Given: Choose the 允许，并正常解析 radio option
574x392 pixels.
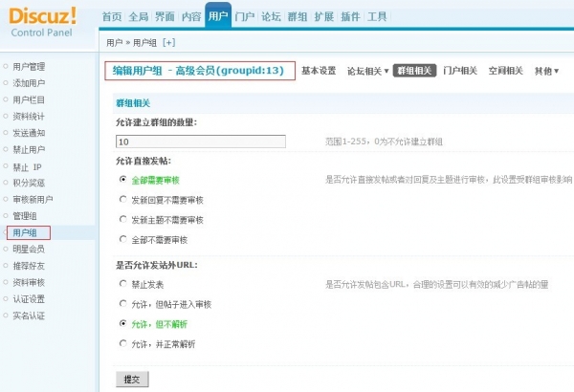Looking at the screenshot, I should tap(122, 343).
